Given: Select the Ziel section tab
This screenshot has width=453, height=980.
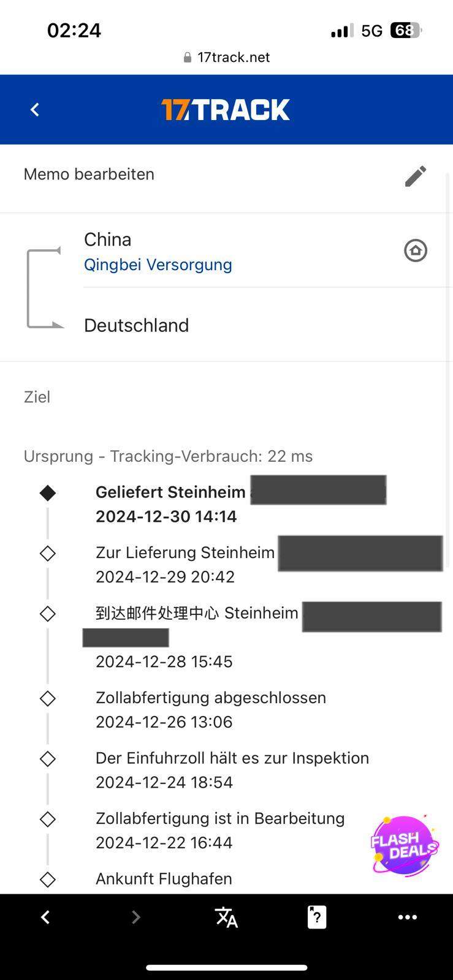Looking at the screenshot, I should 37,397.
